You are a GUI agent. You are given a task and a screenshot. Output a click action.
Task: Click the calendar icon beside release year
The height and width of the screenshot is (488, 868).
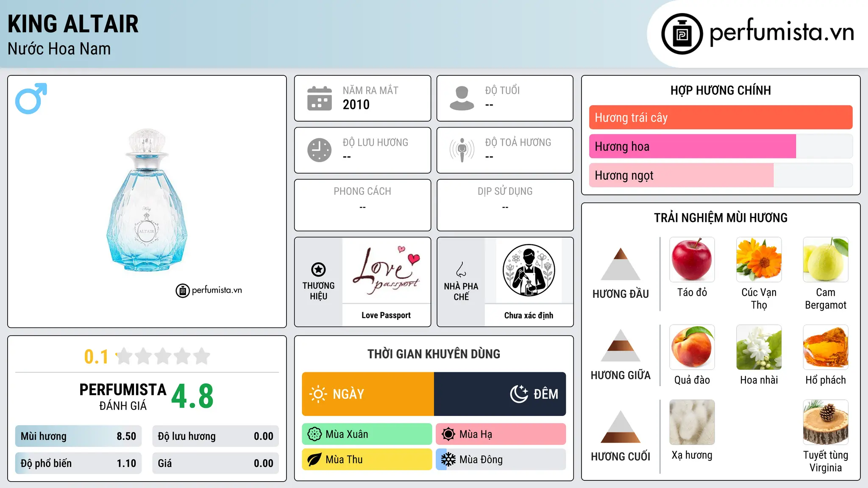pyautogui.click(x=320, y=98)
